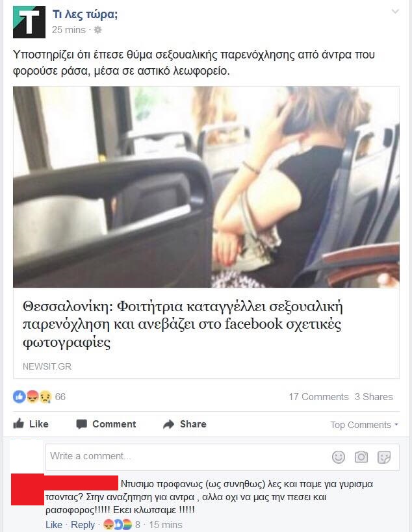The image size is (412, 532).
Task: Open the sticker picker icon
Action: [384, 457]
